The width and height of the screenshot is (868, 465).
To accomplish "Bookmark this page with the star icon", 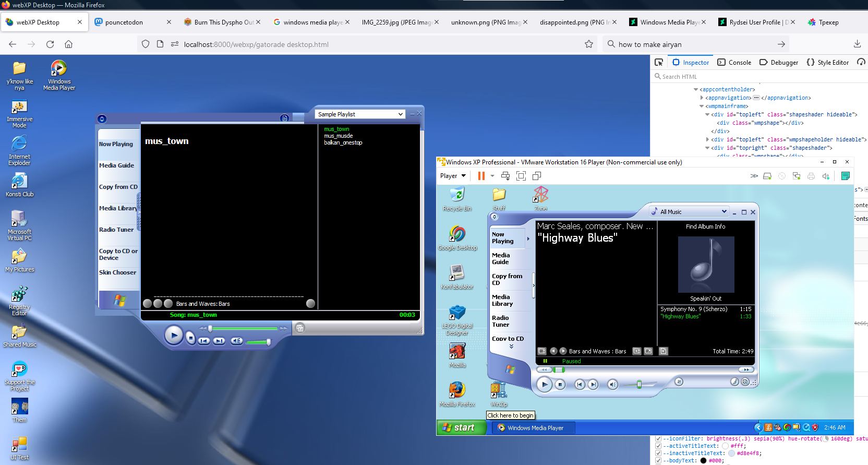I will [589, 44].
